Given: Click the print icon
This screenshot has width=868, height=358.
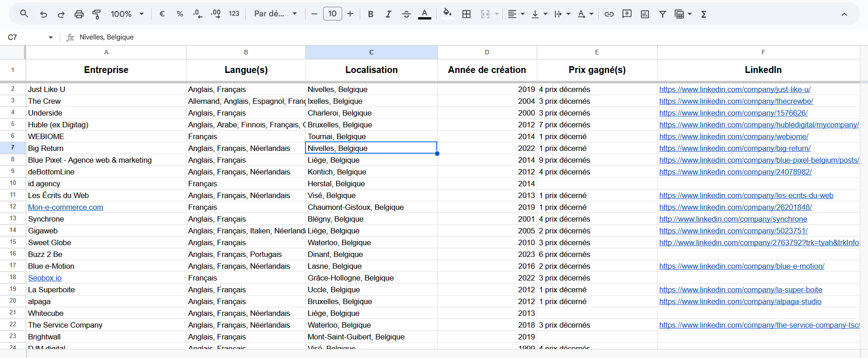Looking at the screenshot, I should (79, 14).
